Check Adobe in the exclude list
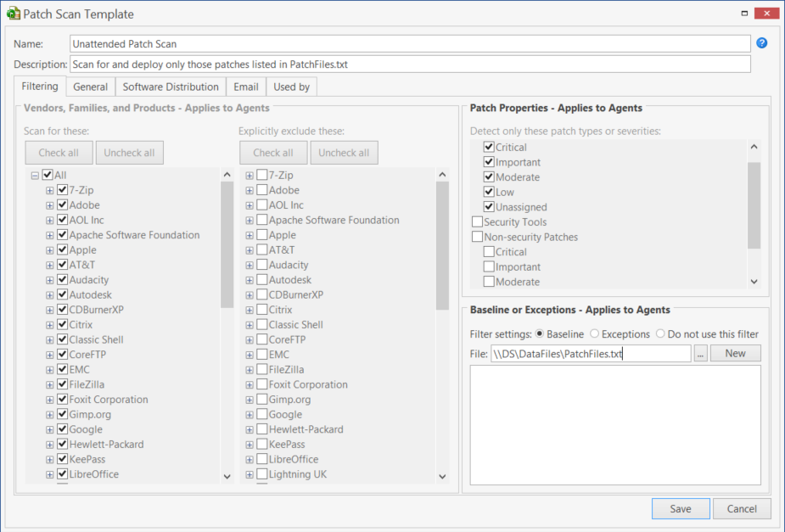This screenshot has width=785, height=532. pyautogui.click(x=262, y=190)
